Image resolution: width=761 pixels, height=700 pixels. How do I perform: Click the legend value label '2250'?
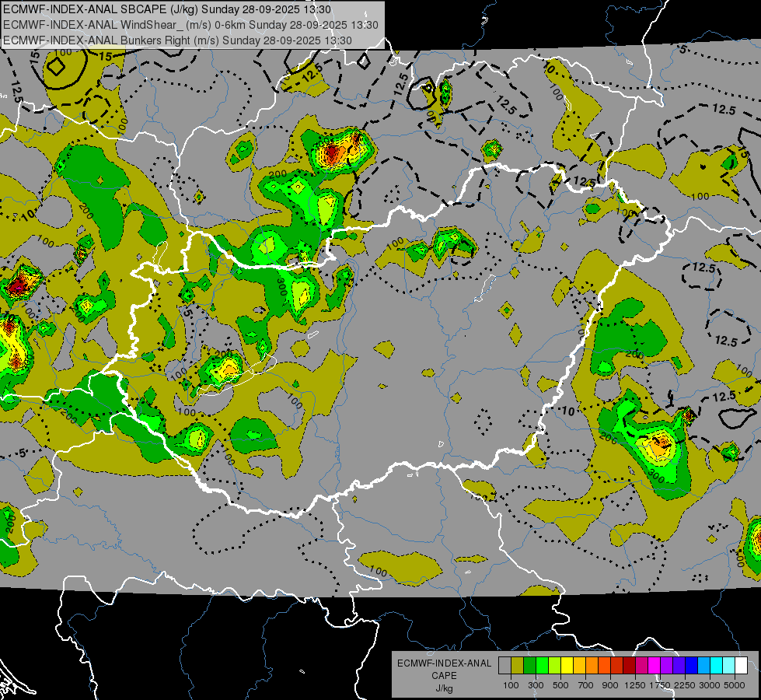(685, 685)
